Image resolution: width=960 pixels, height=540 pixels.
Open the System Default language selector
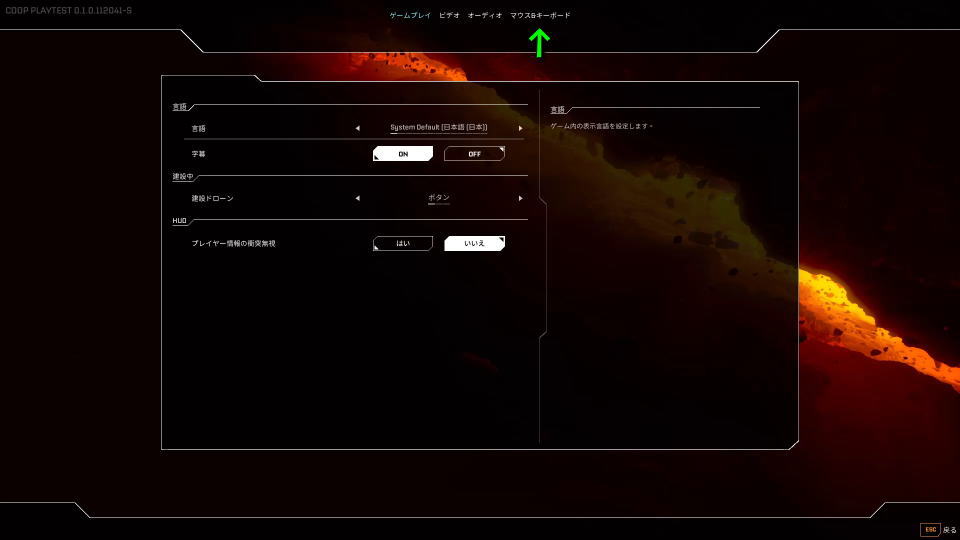pos(438,128)
